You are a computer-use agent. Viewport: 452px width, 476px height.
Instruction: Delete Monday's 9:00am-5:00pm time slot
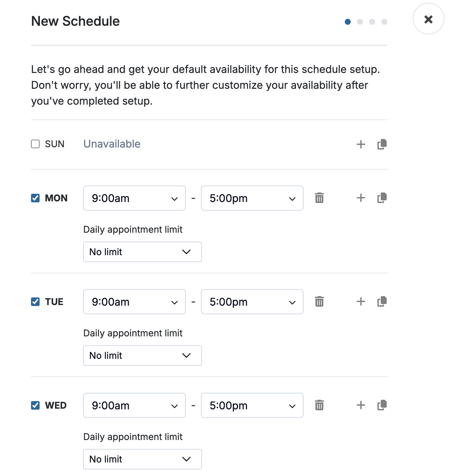click(319, 198)
